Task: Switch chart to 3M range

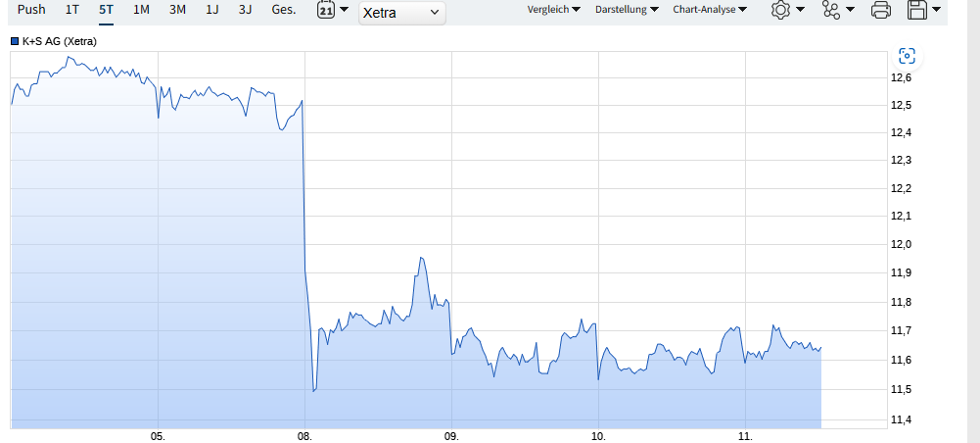Action: pos(177,10)
